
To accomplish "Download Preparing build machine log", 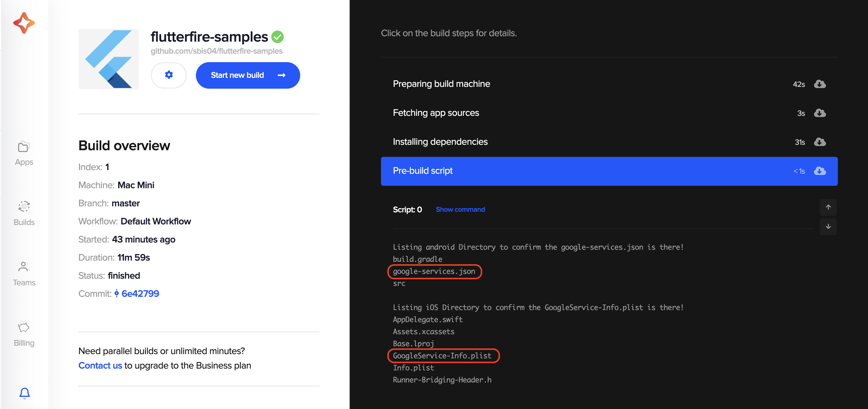I will click(x=820, y=84).
